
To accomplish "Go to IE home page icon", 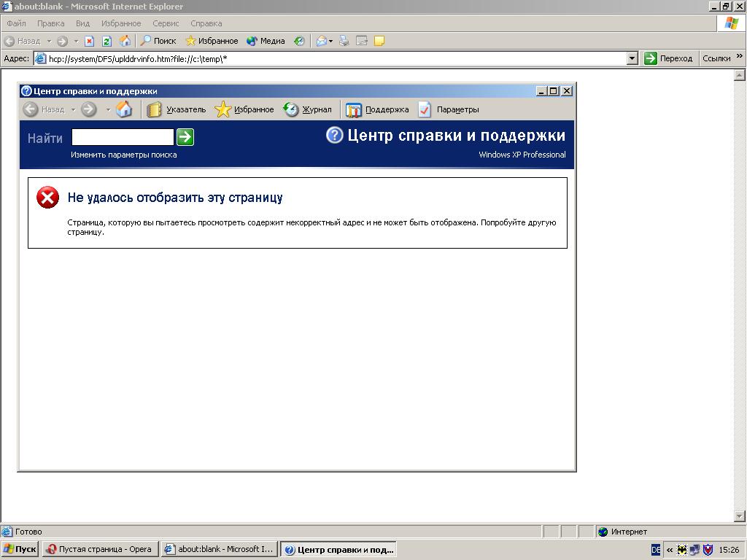I will coord(125,41).
